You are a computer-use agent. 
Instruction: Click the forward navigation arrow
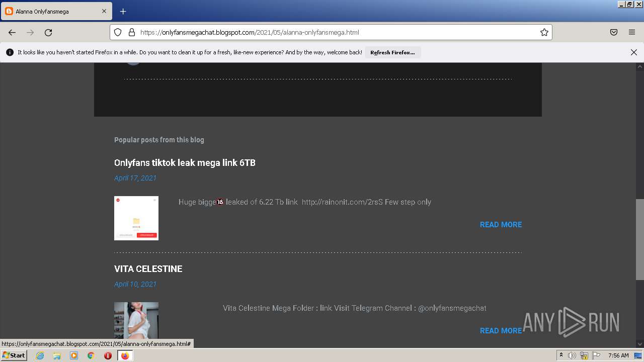click(x=30, y=32)
